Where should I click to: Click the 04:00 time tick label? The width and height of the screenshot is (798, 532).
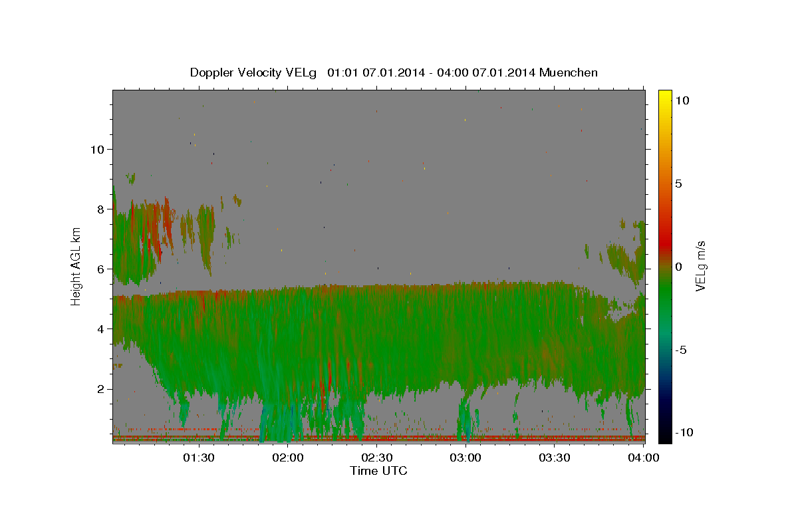643,458
